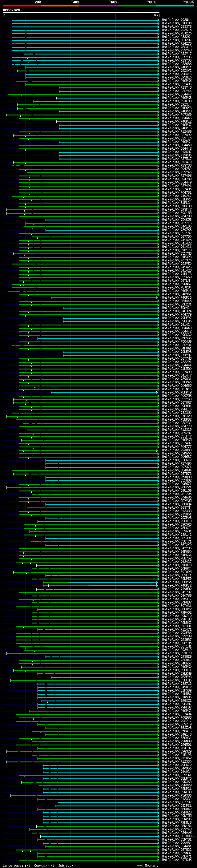Image resolution: width=197 pixels, height=868 pixels.
Task: Select the hit UniRef100_Q9LE98
Action: click(176, 352)
